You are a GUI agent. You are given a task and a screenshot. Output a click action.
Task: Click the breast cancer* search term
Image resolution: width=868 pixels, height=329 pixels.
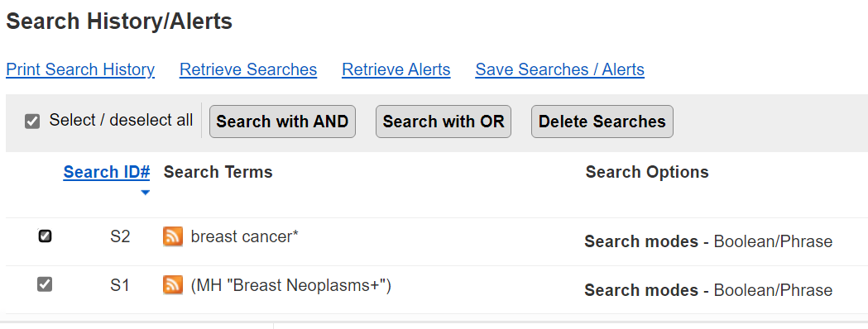click(245, 236)
